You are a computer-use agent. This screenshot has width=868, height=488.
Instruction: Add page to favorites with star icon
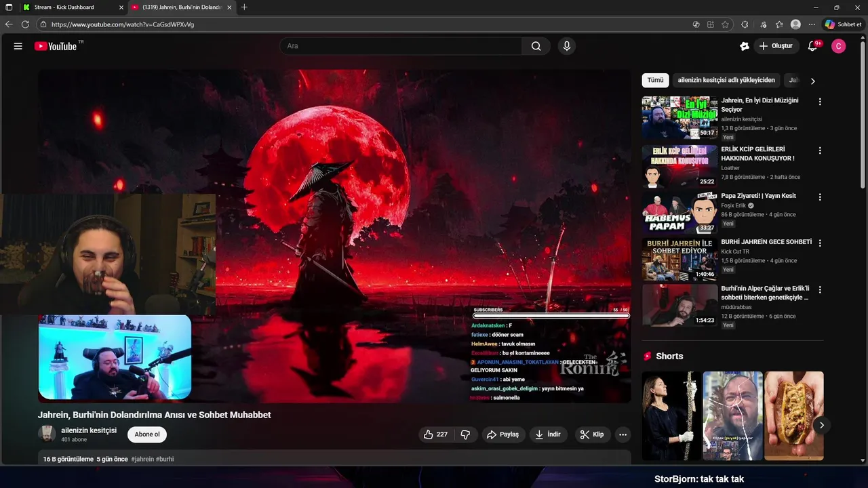(725, 24)
